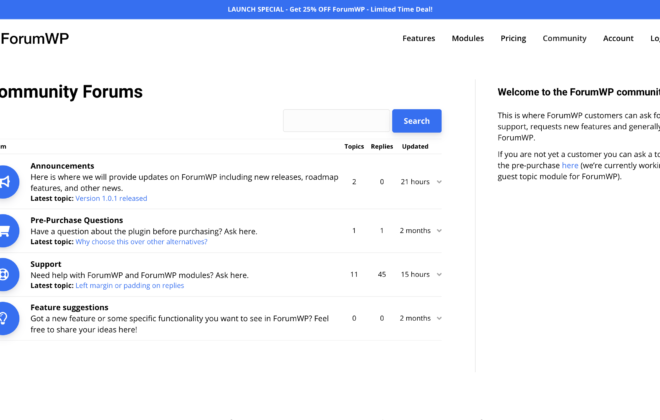Viewport: 660px width, 420px height.
Task: Open the Support lifebuoy forum icon
Action: click(x=7, y=274)
